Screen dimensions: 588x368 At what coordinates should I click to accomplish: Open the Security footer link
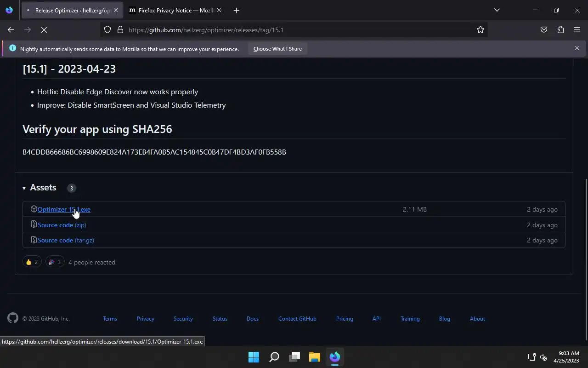tap(183, 319)
